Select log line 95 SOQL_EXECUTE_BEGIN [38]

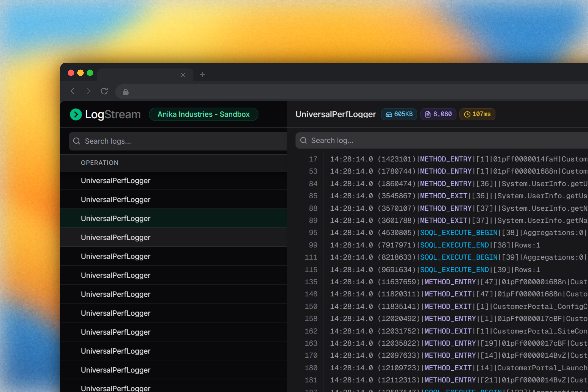click(x=438, y=233)
